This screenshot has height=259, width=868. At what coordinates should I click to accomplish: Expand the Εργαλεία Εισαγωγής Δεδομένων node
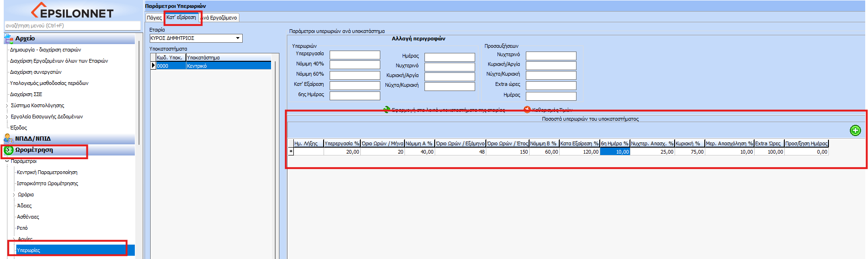pos(7,117)
